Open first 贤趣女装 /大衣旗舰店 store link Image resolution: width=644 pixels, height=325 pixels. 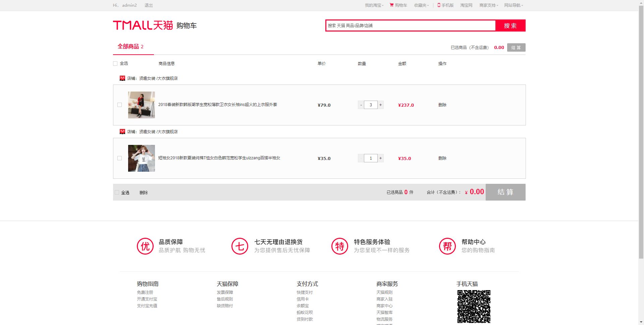158,78
